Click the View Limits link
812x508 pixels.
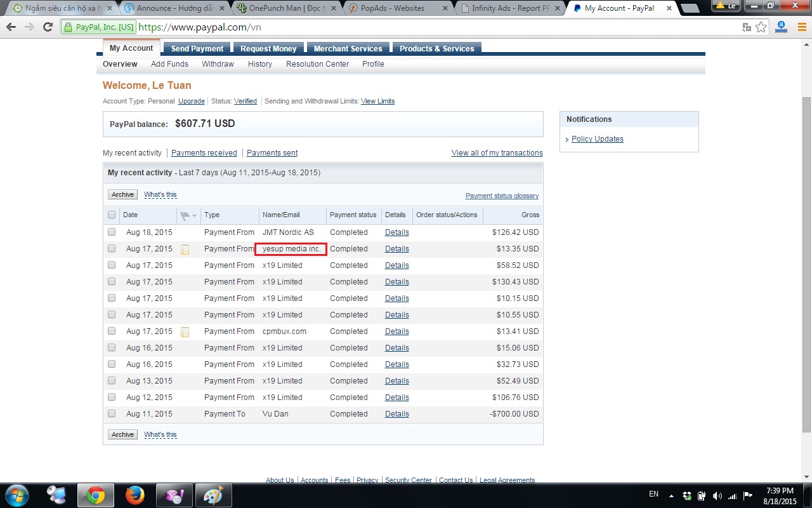377,102
